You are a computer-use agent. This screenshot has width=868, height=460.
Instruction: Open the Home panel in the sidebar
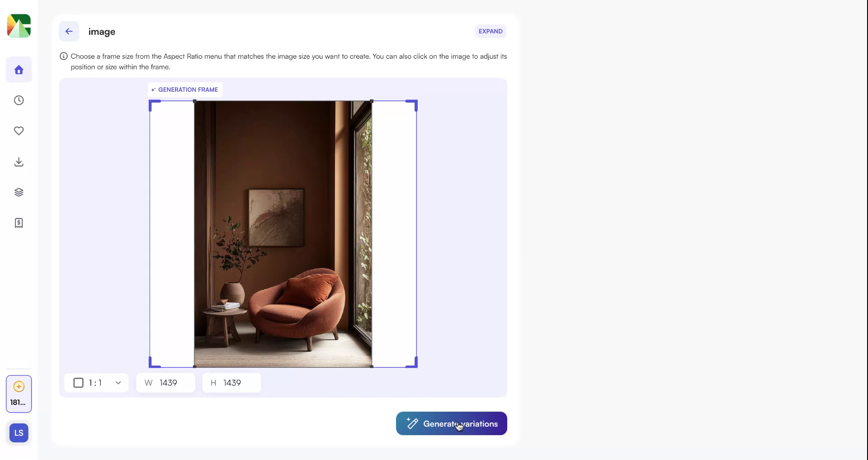click(19, 70)
